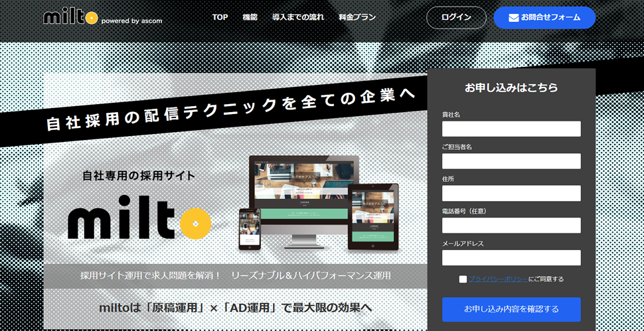Focus the メールアドレス field

pyautogui.click(x=511, y=258)
